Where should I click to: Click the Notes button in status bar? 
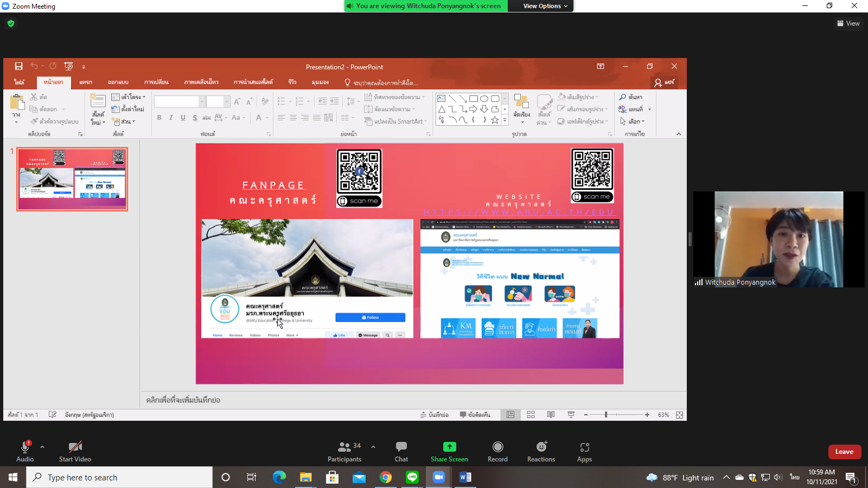point(434,415)
